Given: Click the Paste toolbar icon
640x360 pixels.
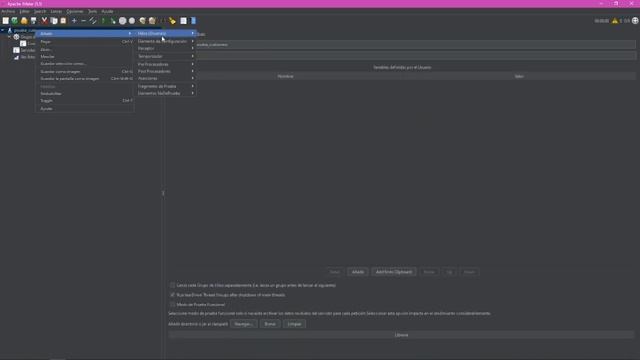Looking at the screenshot, I should point(63,20).
